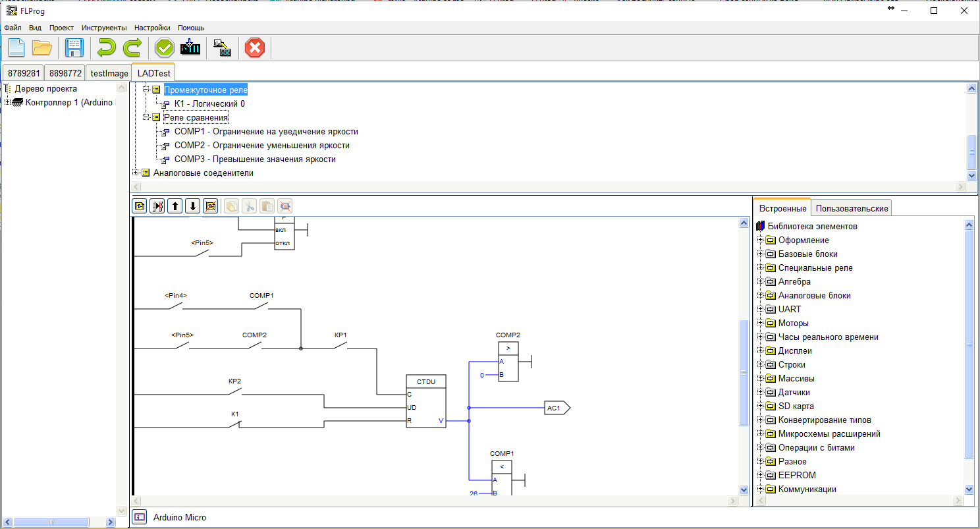Select COMP2 - Ограничение уменьшения яркости
Screen dimensions: 980x529
[261, 145]
